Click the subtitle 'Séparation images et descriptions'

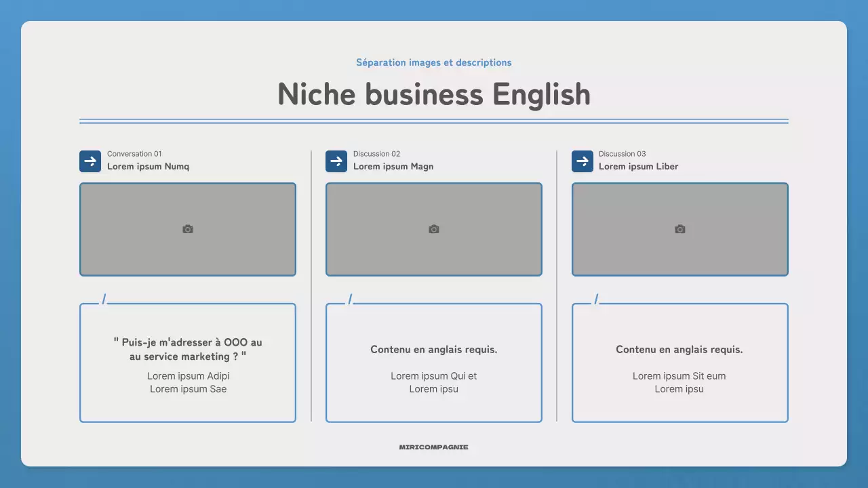click(x=434, y=62)
